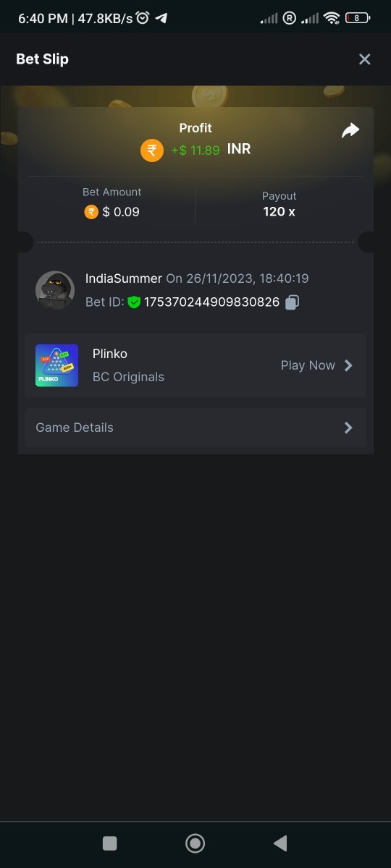Tap the Telegram icon in status bar

161,18
